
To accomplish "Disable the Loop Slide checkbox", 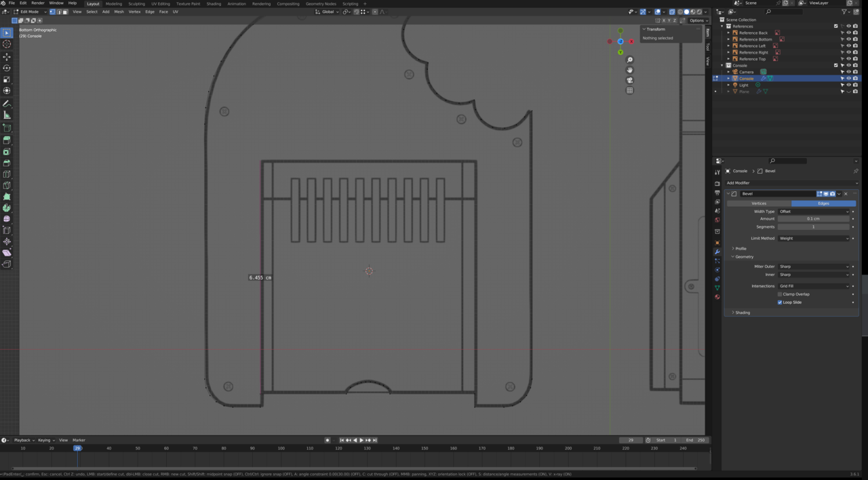I will coord(780,302).
